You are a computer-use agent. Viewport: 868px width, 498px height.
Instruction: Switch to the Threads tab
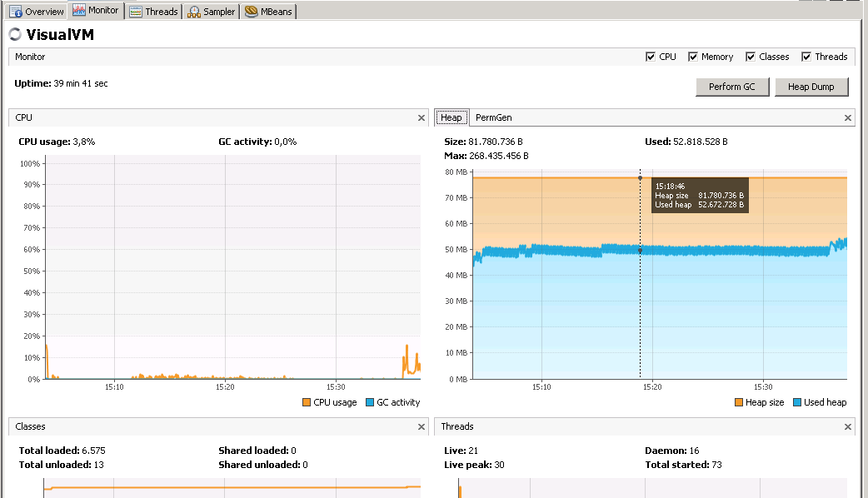pyautogui.click(x=153, y=12)
